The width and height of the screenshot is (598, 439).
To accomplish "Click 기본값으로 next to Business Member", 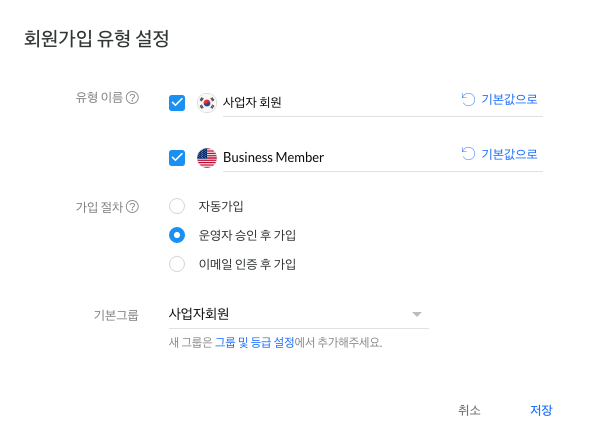I will click(509, 154).
